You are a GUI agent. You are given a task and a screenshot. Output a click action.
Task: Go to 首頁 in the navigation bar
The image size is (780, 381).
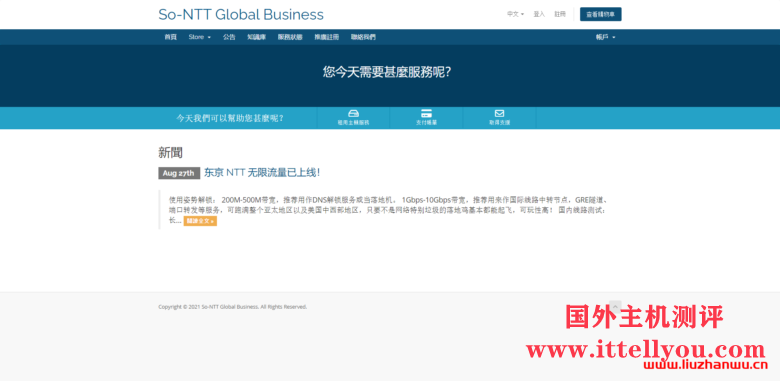pyautogui.click(x=171, y=37)
